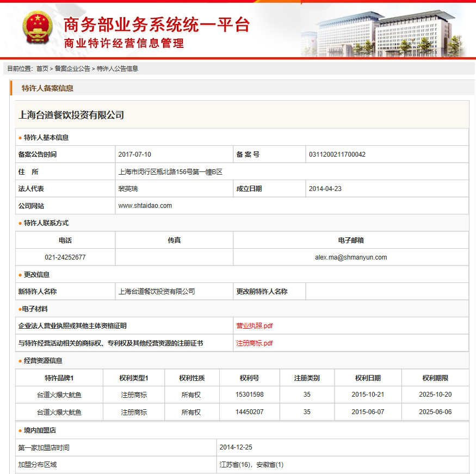Open the 营业执照.pdf file link

click(255, 326)
